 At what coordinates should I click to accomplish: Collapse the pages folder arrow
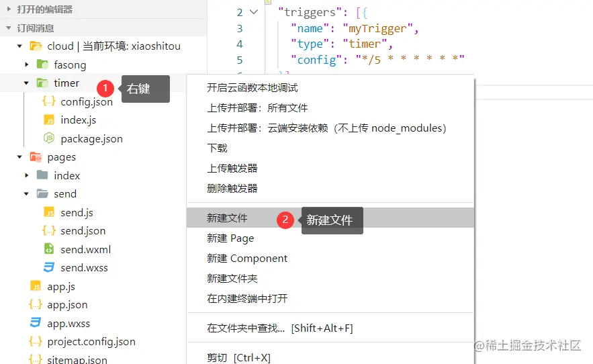[x=19, y=156]
